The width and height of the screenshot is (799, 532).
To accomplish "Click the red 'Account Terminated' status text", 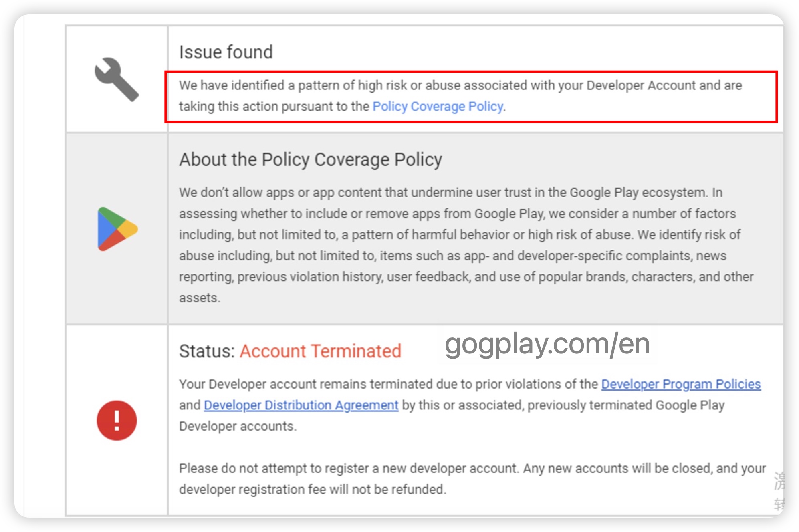I will [x=321, y=351].
